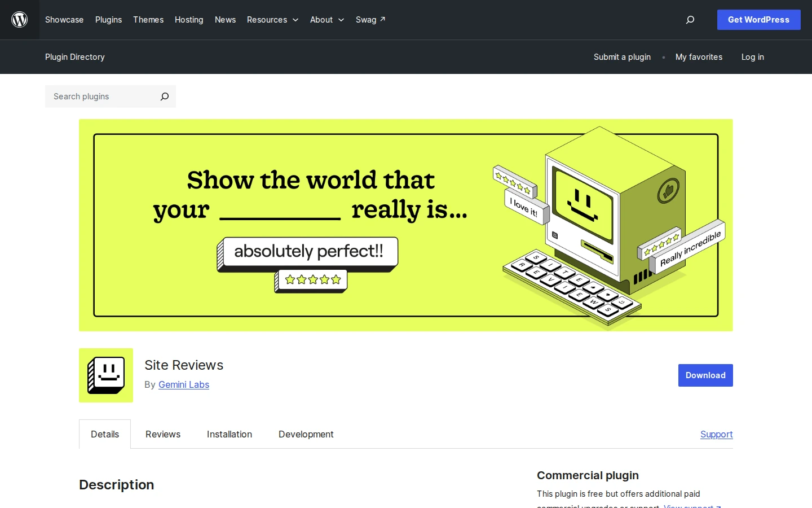Click the Support link

(x=717, y=434)
